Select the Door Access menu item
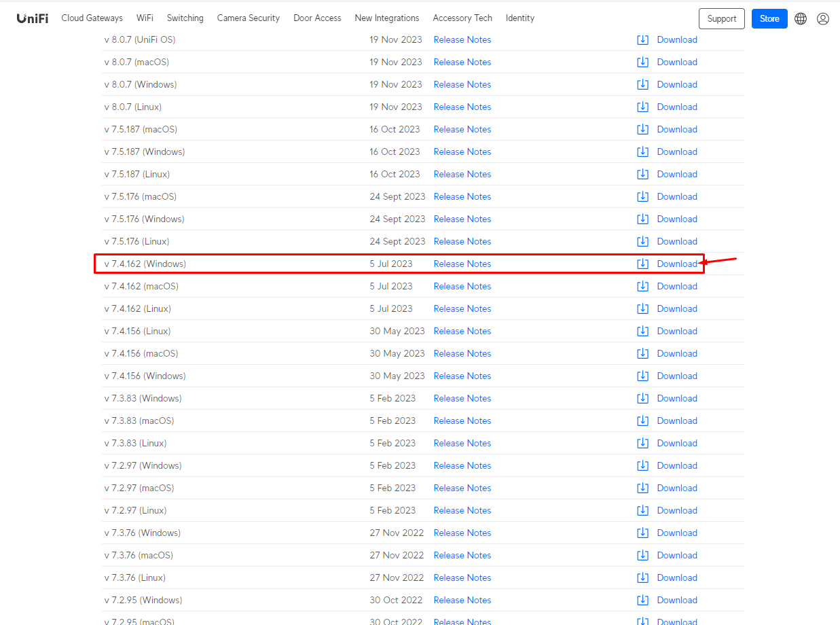Image resolution: width=840 pixels, height=625 pixels. coord(317,18)
